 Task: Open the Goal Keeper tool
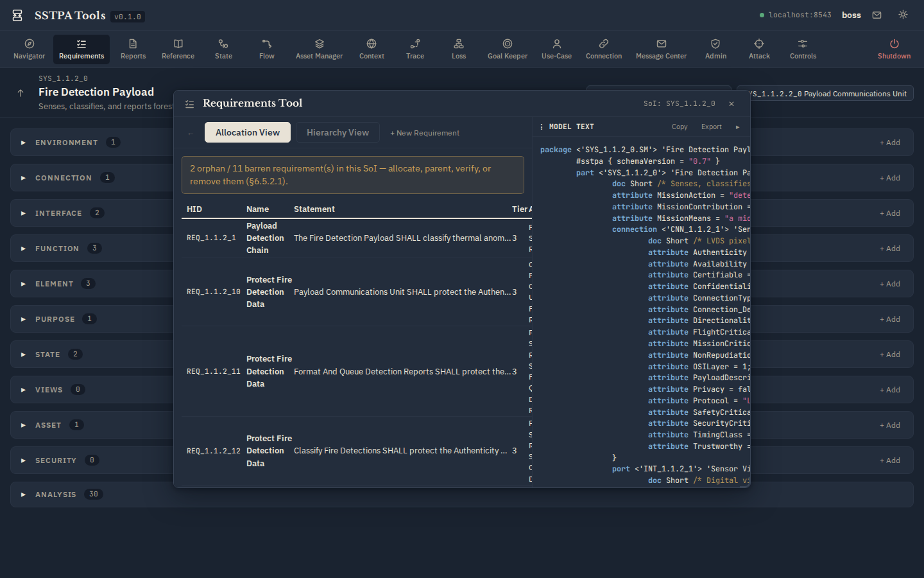pos(508,49)
